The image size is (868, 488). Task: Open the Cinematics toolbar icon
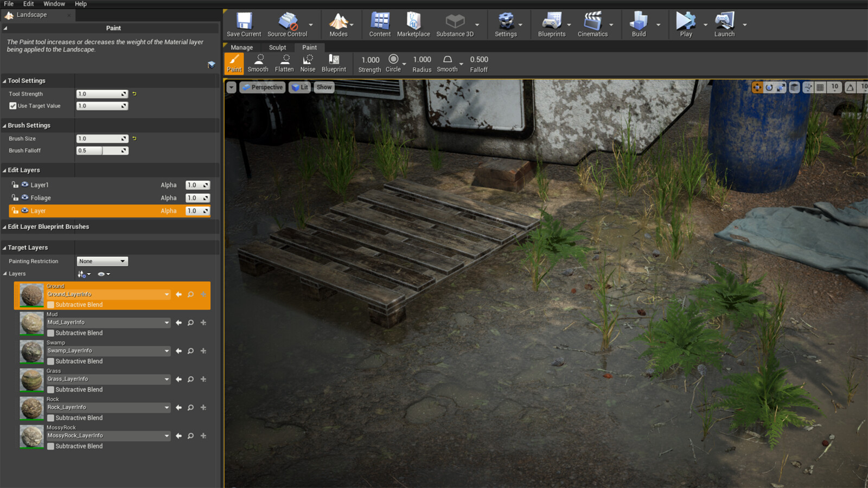(592, 22)
